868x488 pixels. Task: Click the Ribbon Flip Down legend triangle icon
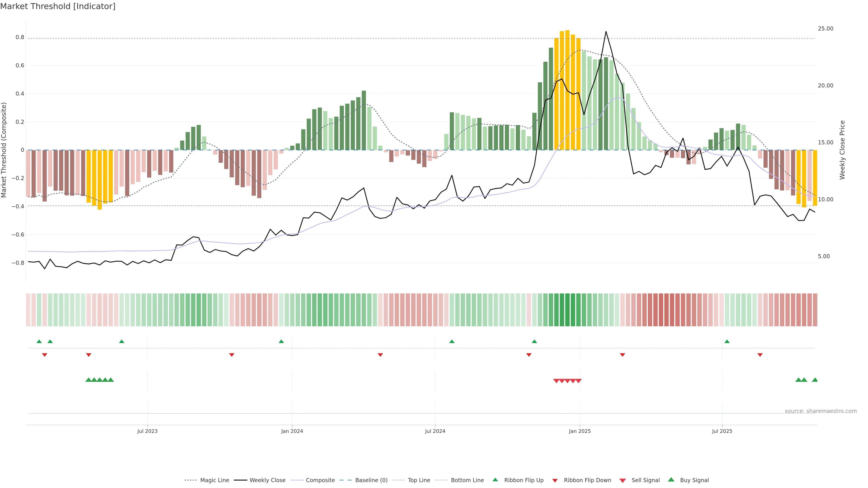click(x=555, y=480)
